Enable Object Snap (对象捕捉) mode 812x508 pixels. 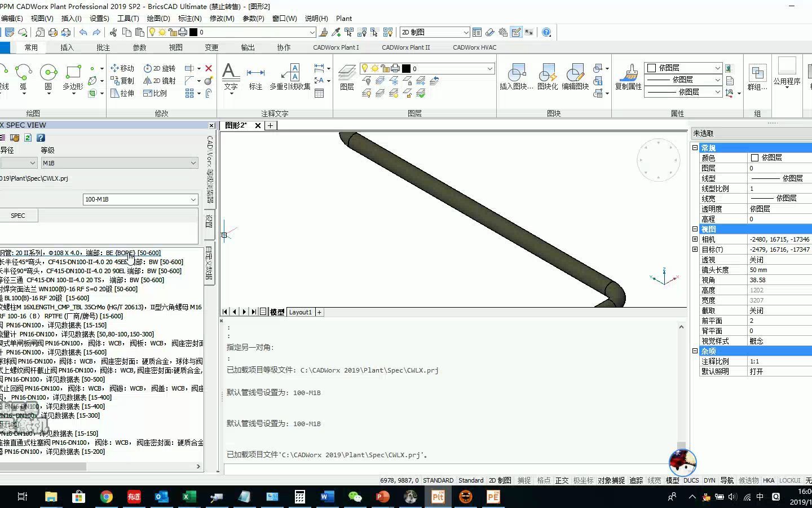[x=611, y=480]
